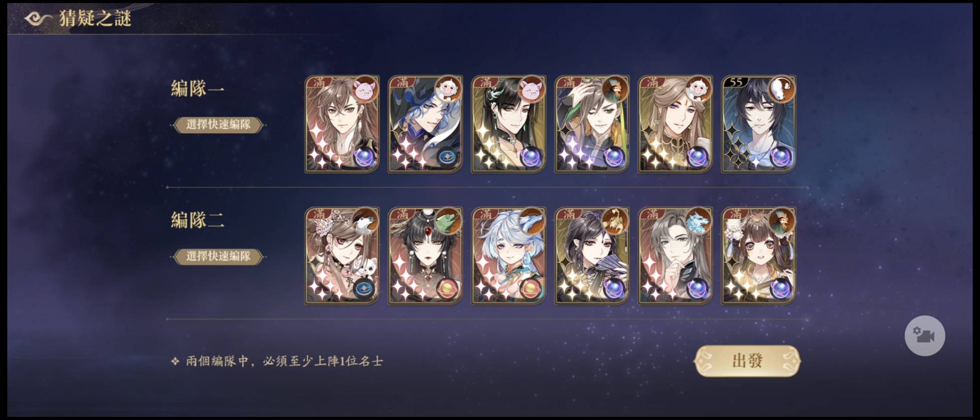Screen dimensions: 980x420
Task: Select the level 55 dark-haired character card
Action: [x=758, y=124]
